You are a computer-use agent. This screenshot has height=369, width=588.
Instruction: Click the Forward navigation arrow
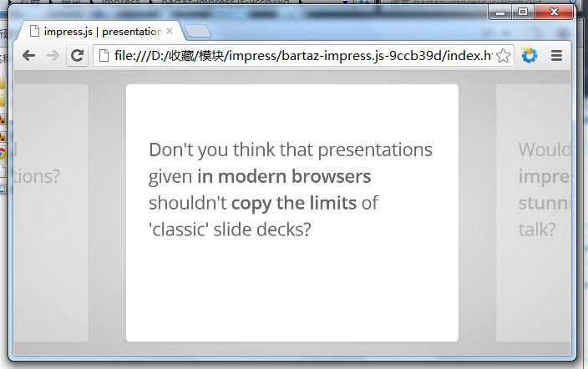click(x=52, y=56)
